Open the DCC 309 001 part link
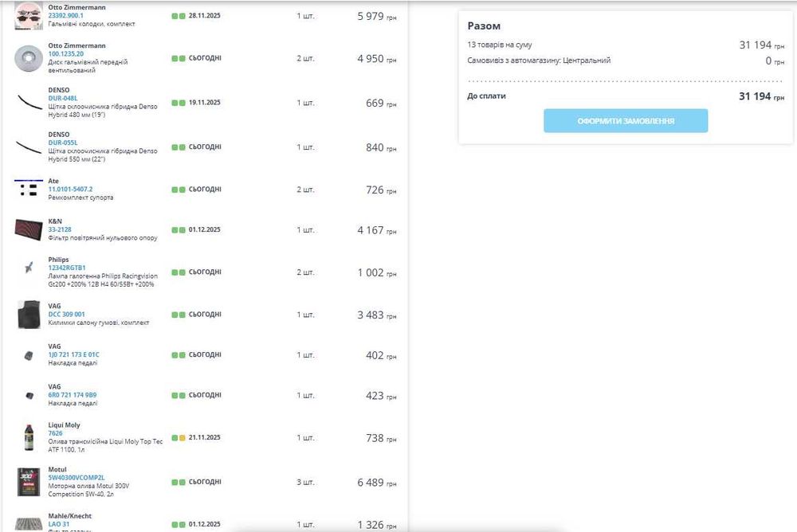797x532 pixels. [67, 315]
